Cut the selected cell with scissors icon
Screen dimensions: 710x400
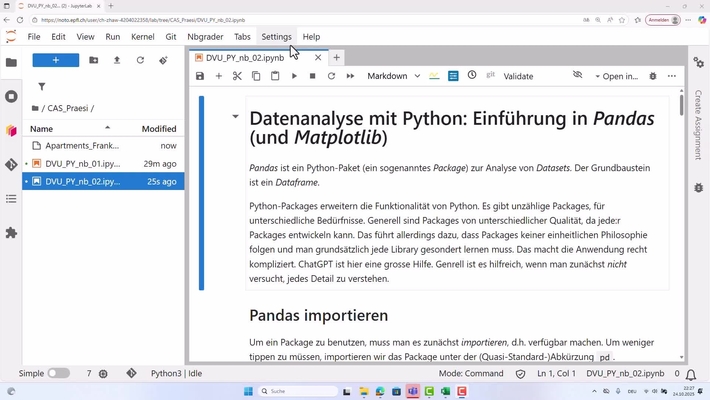pyautogui.click(x=237, y=76)
